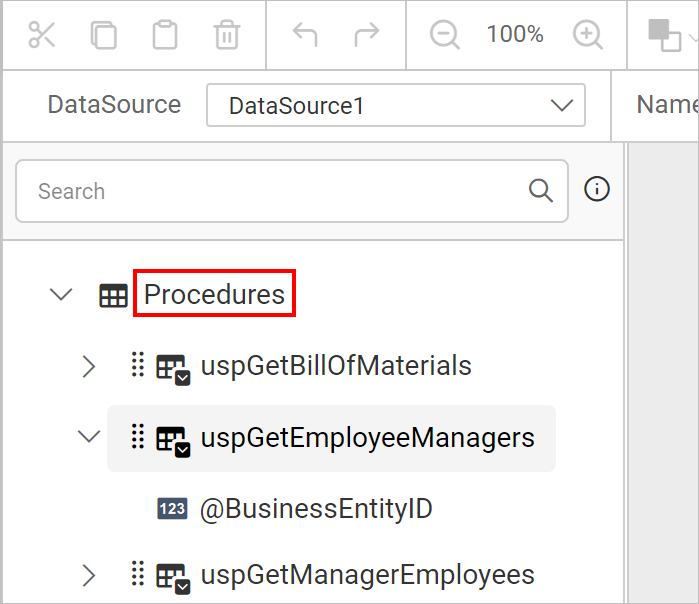Click the Redo arrow icon

point(366,34)
